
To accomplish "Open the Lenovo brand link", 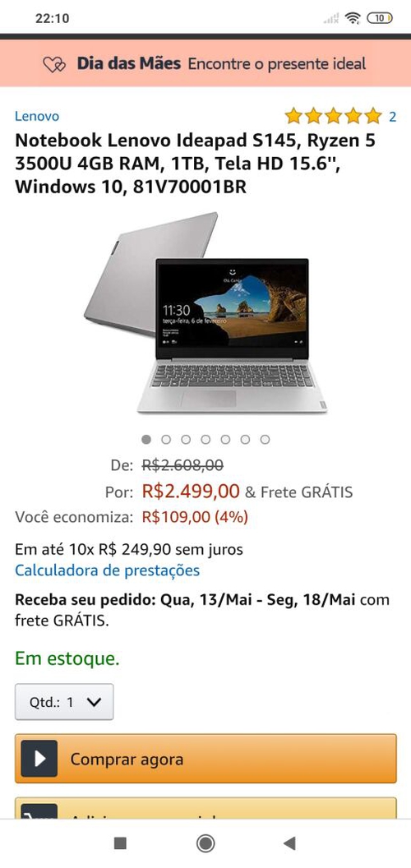I will (36, 116).
